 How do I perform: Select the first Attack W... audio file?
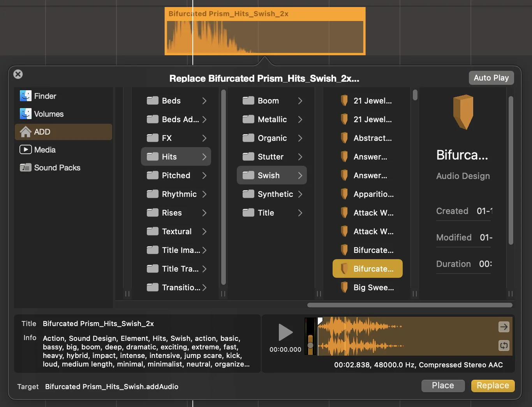pyautogui.click(x=368, y=213)
